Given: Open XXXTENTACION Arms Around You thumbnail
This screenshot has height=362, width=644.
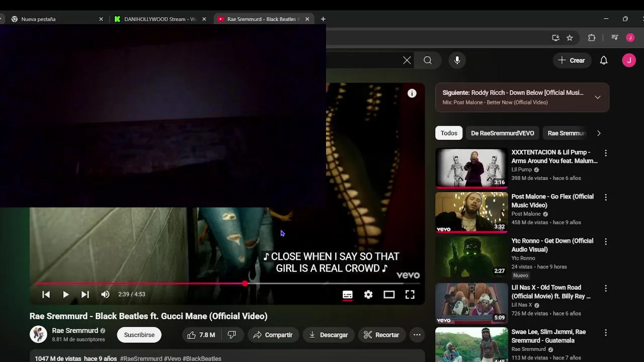Looking at the screenshot, I should click(x=471, y=168).
